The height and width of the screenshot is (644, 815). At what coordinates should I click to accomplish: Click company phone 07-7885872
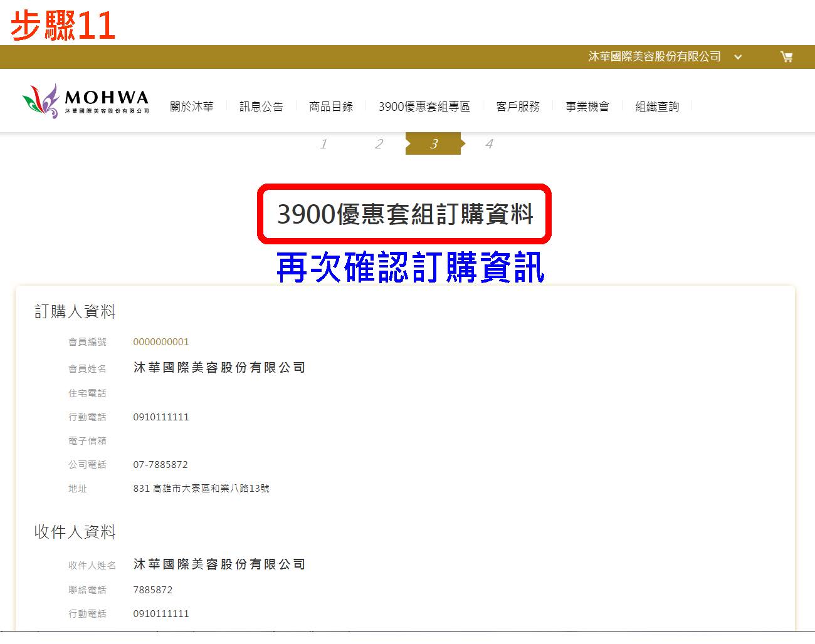(x=160, y=465)
